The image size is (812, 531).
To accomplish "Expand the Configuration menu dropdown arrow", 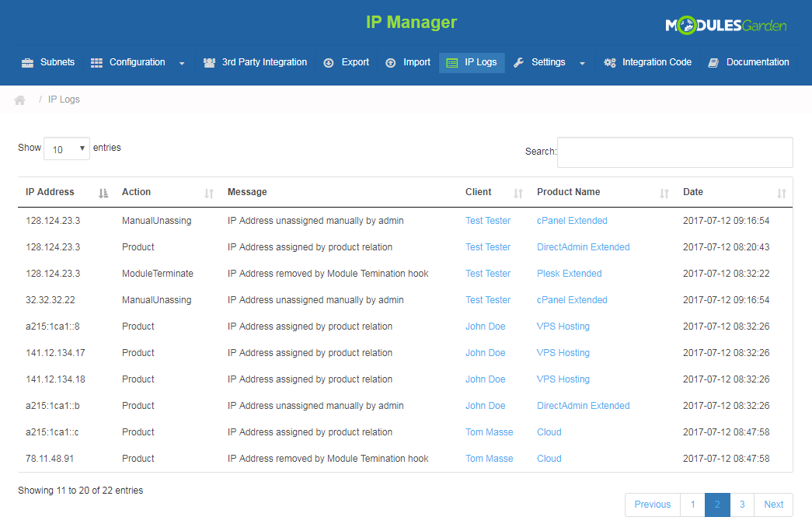I will click(182, 63).
